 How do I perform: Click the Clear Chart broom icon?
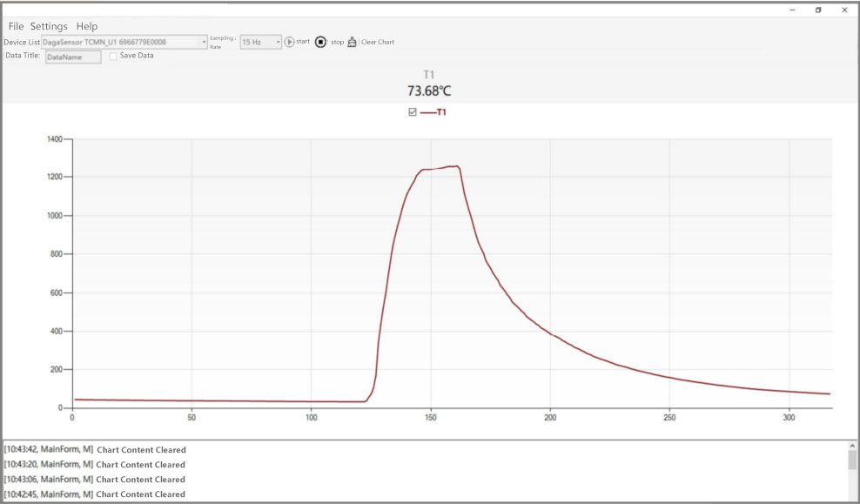coord(353,42)
